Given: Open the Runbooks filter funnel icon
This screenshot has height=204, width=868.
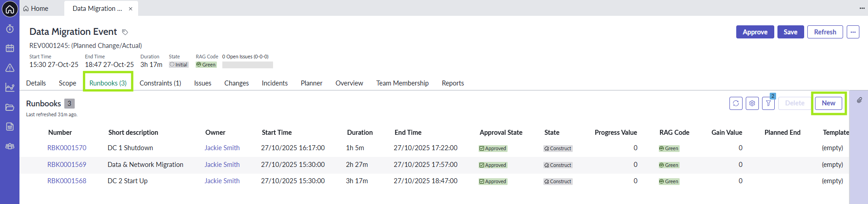Looking at the screenshot, I should click(x=768, y=104).
